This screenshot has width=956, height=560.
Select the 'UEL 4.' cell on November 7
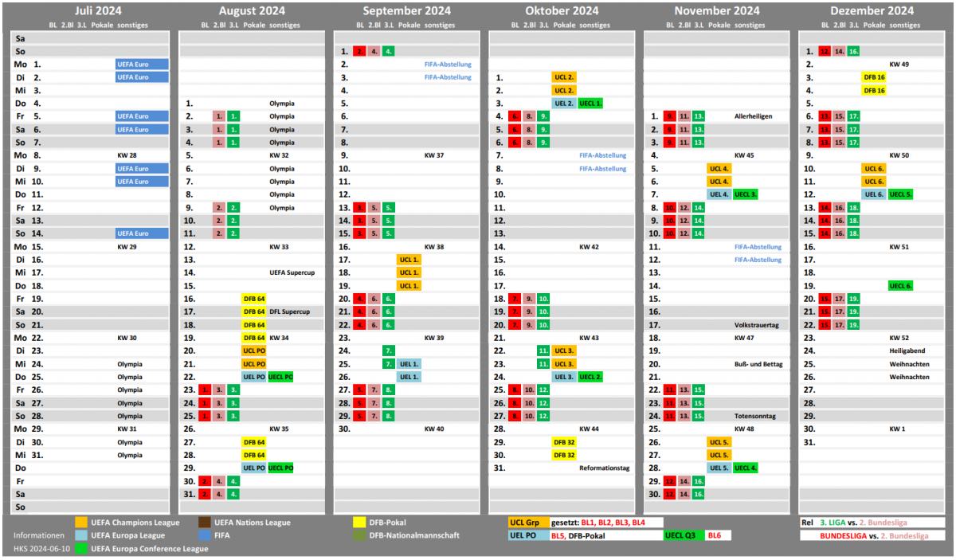coord(719,194)
